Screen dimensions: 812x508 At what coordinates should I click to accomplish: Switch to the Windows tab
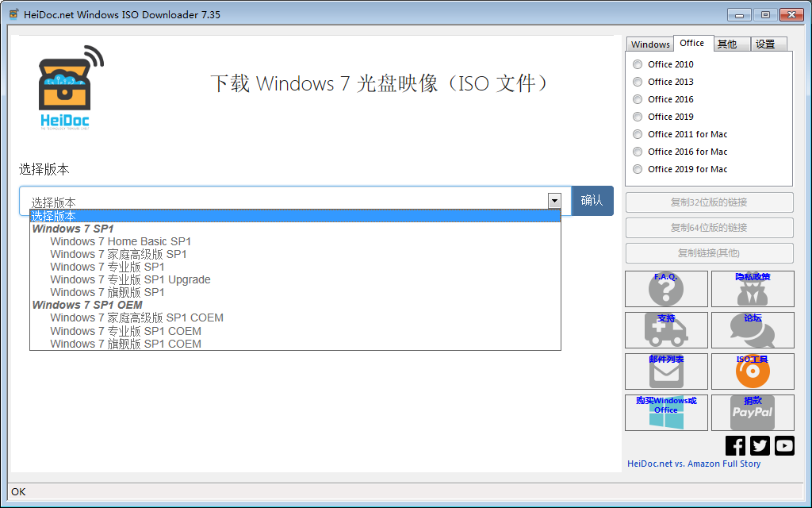(650, 44)
